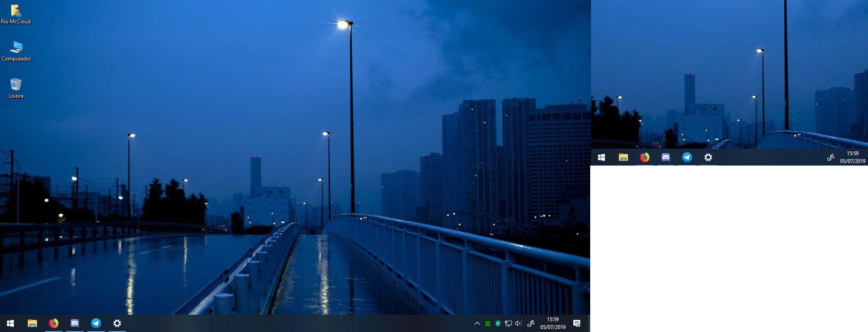Open Start menu on the second monitor taskbar

click(601, 157)
